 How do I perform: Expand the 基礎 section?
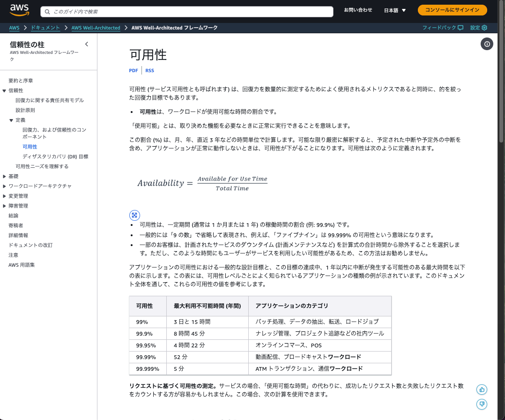[4, 176]
